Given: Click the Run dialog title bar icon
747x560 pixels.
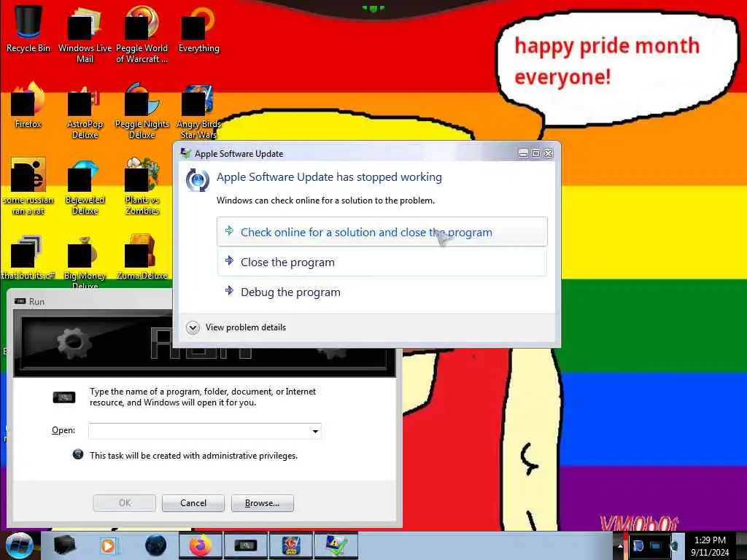Looking at the screenshot, I should (x=20, y=301).
